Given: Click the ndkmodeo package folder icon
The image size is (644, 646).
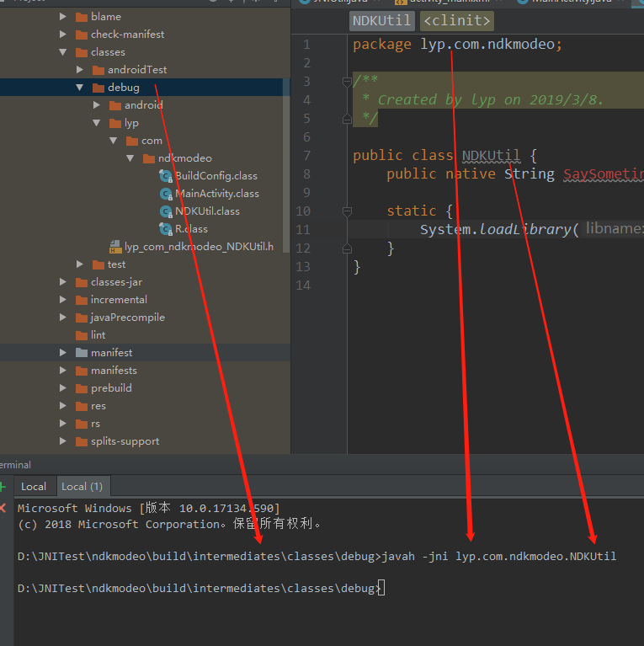Looking at the screenshot, I should [x=149, y=158].
